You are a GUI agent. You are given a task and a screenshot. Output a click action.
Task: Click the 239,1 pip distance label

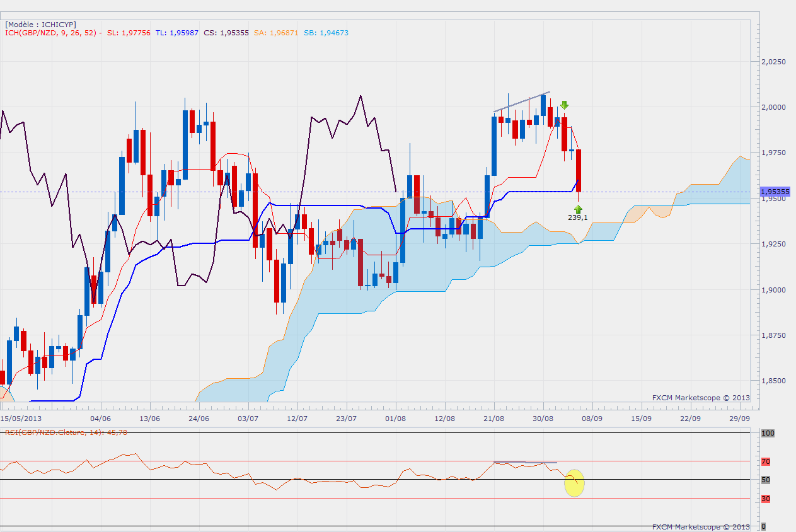coord(578,217)
